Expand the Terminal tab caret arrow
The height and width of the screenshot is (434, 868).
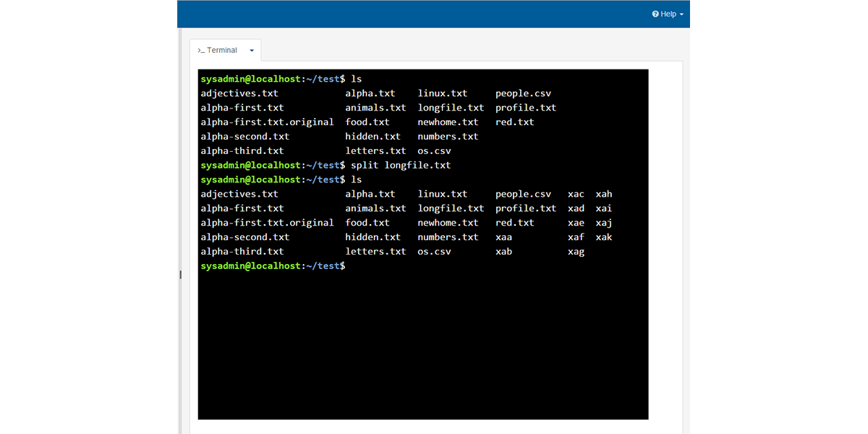252,51
